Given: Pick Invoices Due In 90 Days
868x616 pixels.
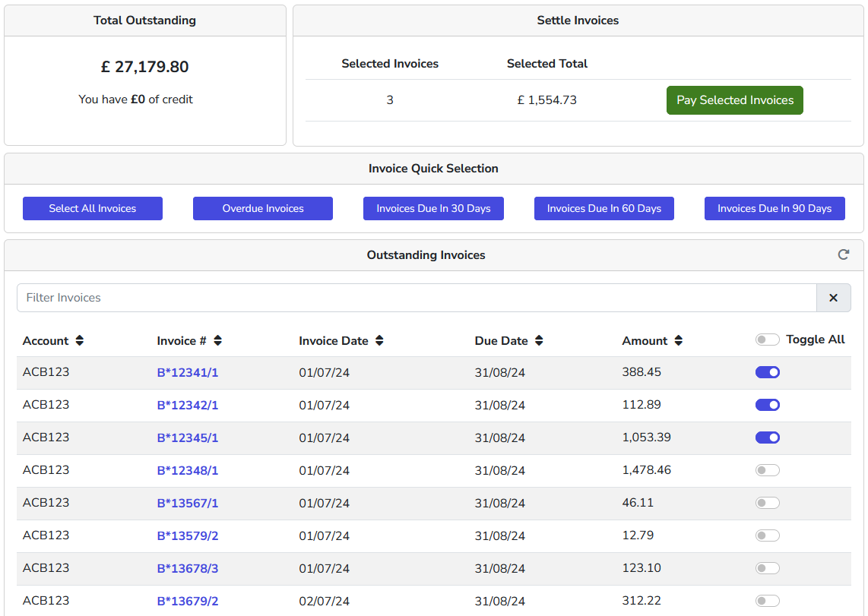Looking at the screenshot, I should pyautogui.click(x=775, y=208).
